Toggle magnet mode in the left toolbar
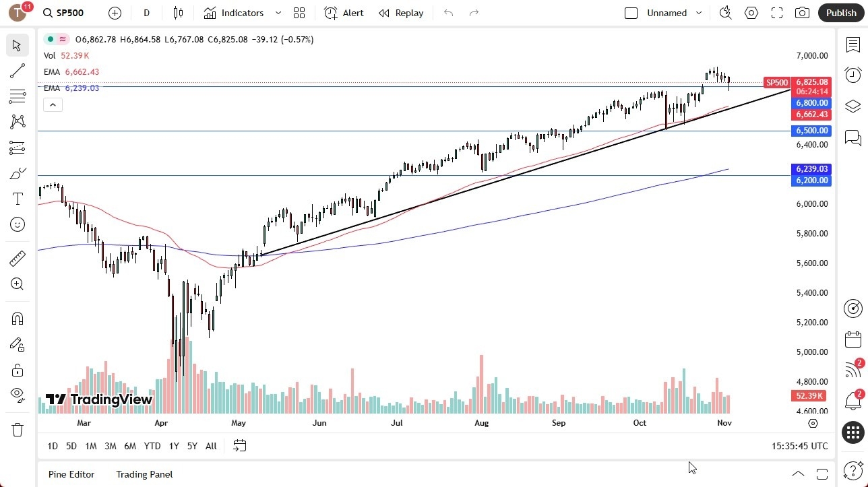This screenshot has width=868, height=487. pyautogui.click(x=17, y=318)
